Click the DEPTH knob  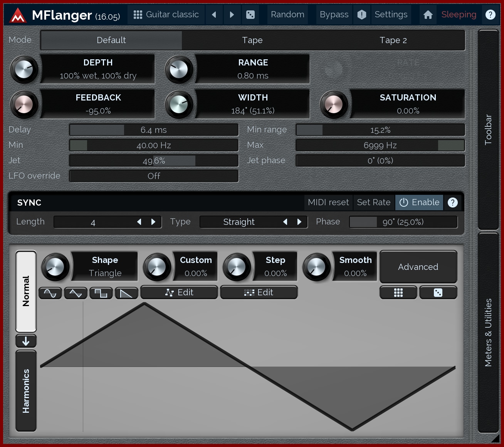[x=24, y=70]
